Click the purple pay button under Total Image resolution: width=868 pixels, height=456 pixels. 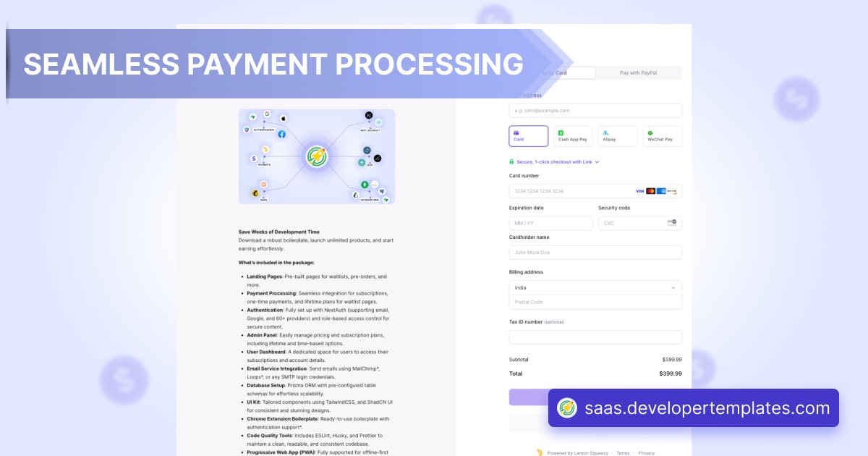coord(529,397)
